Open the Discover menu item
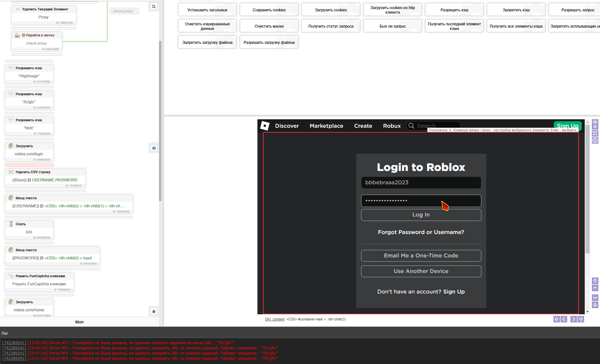 pos(287,126)
